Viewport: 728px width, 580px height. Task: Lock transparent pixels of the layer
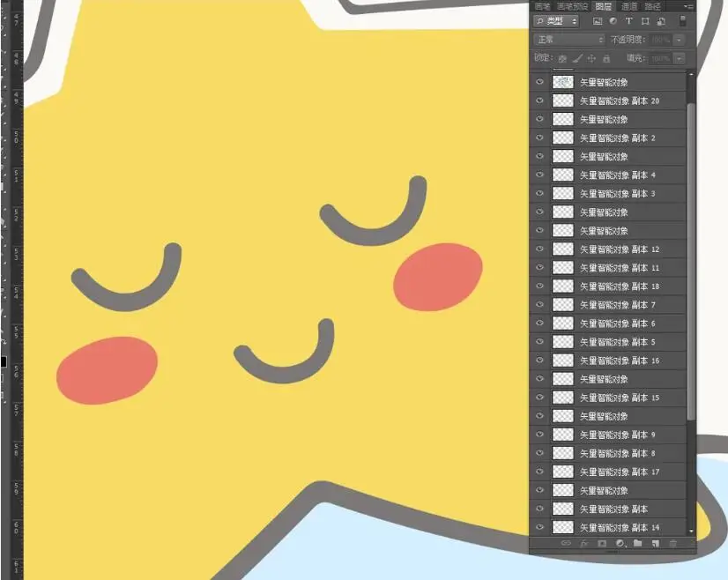[562, 59]
